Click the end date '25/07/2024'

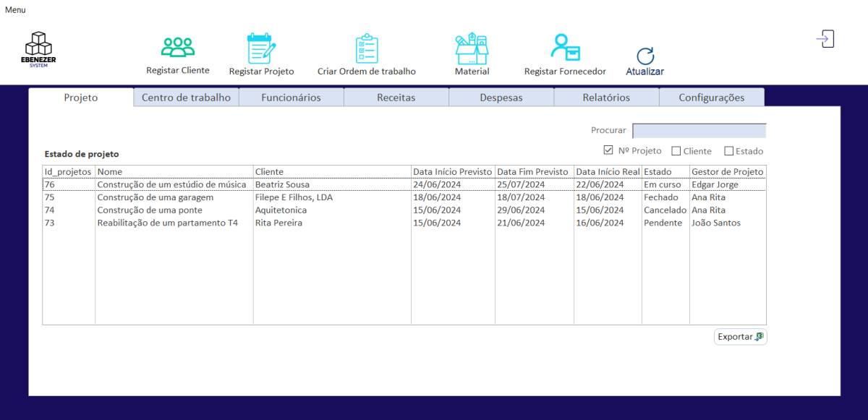[x=521, y=184]
